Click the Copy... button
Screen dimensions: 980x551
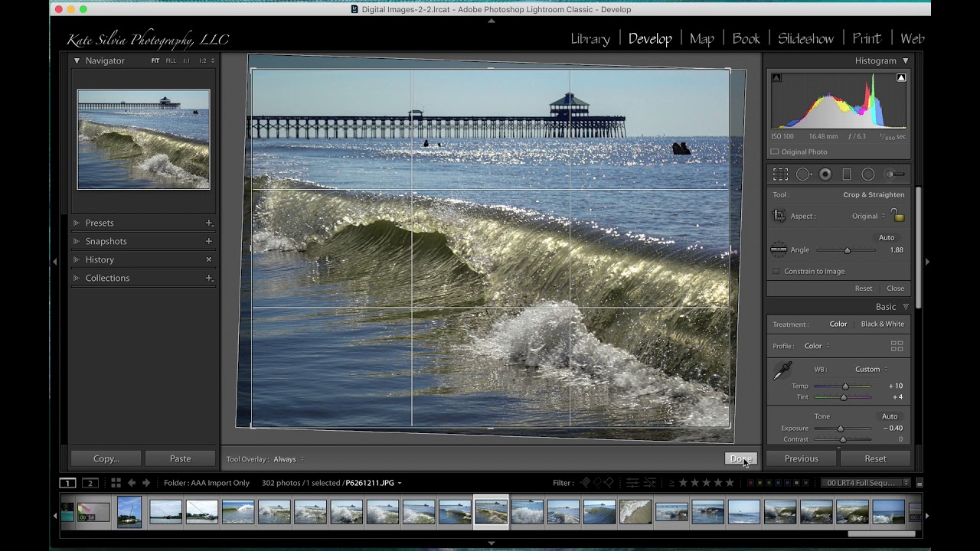(106, 459)
